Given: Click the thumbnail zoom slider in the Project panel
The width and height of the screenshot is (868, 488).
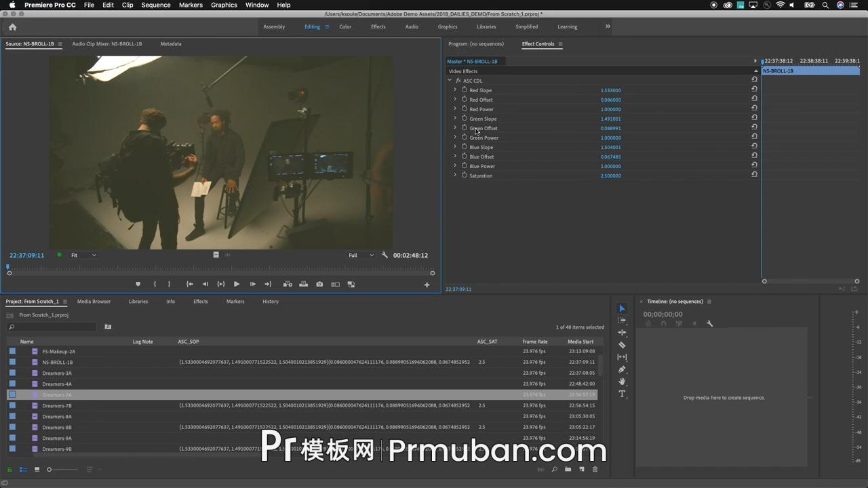Looking at the screenshot, I should [x=49, y=469].
